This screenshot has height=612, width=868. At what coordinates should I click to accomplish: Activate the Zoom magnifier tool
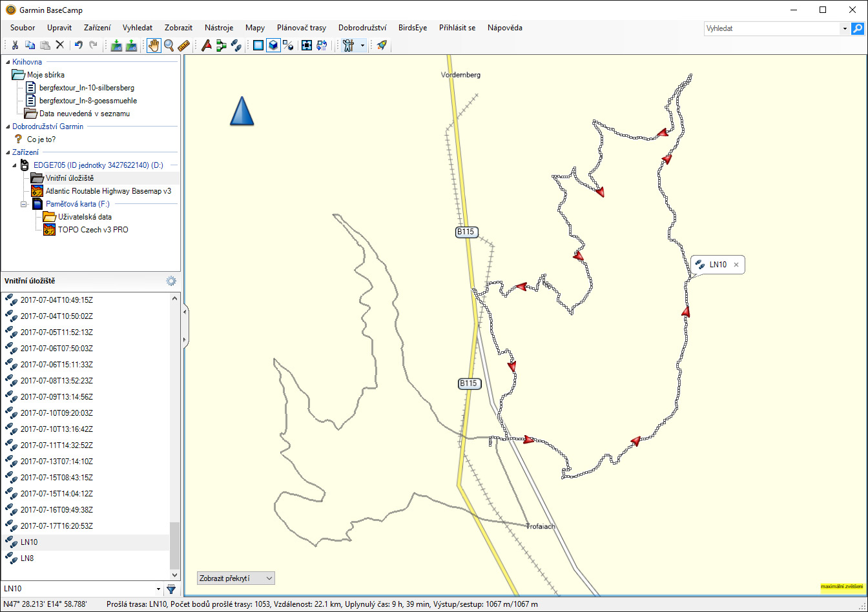(x=169, y=45)
